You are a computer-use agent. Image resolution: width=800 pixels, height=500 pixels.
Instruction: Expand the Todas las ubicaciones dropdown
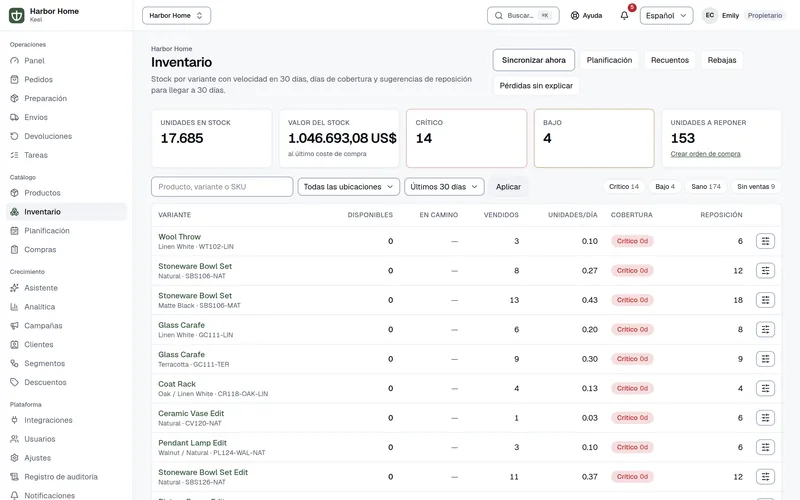348,187
